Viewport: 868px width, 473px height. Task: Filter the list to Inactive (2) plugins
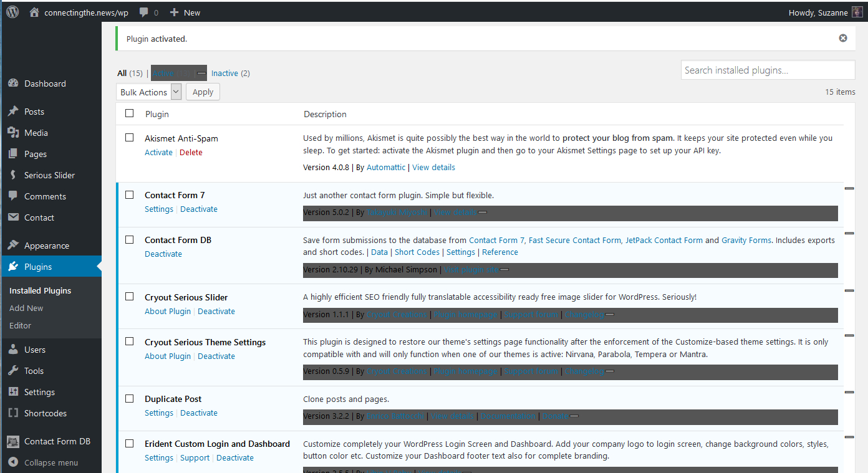point(231,73)
